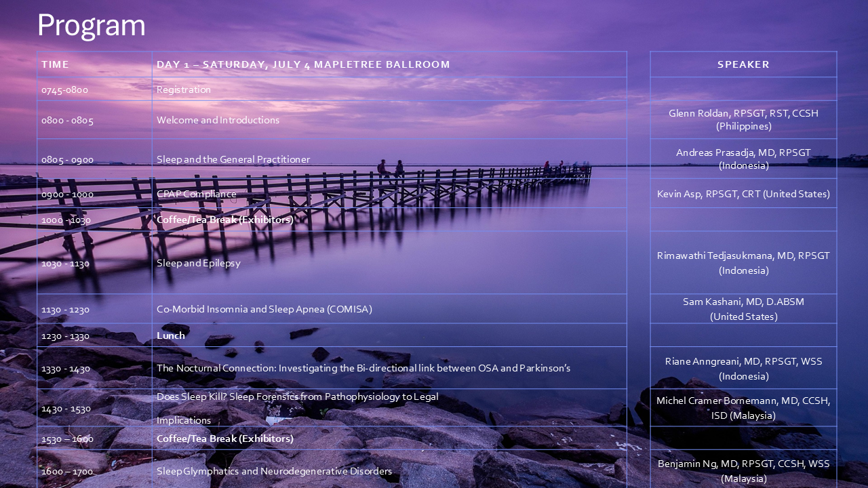Screen dimensions: 868x488
Task: Select speaker Michel Cramer Bornemann cell
Action: pos(743,407)
